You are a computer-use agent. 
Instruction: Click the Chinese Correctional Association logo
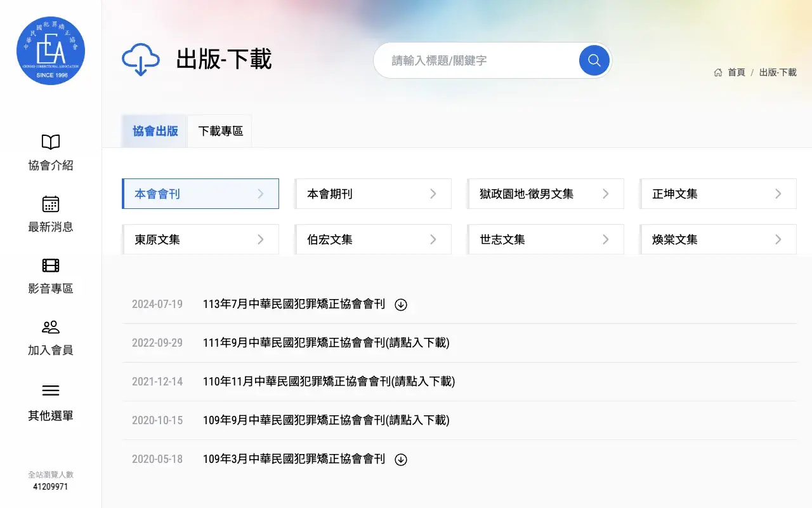point(51,51)
